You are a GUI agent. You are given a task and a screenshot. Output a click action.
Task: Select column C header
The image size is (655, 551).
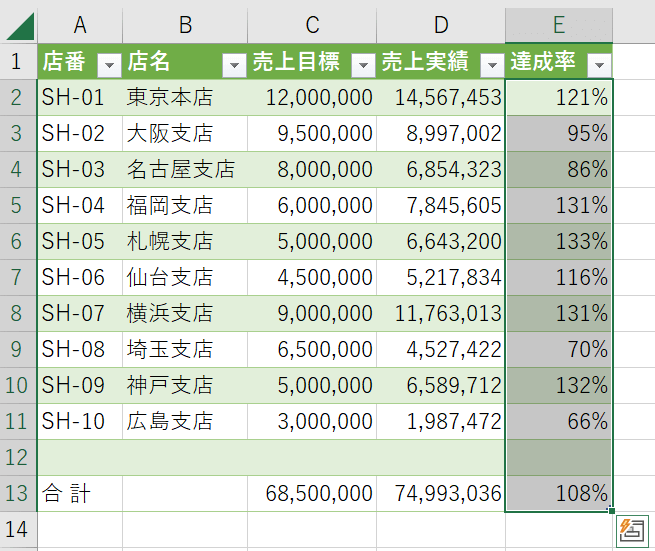point(312,25)
